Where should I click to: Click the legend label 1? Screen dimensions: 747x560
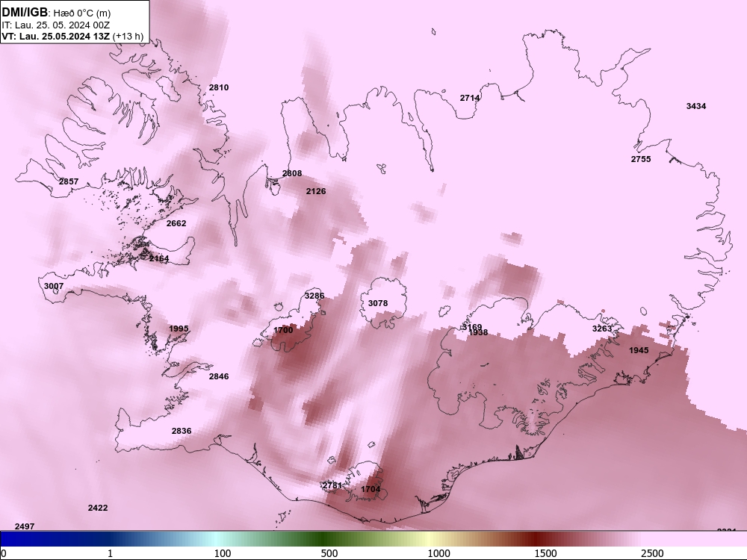tap(110, 553)
